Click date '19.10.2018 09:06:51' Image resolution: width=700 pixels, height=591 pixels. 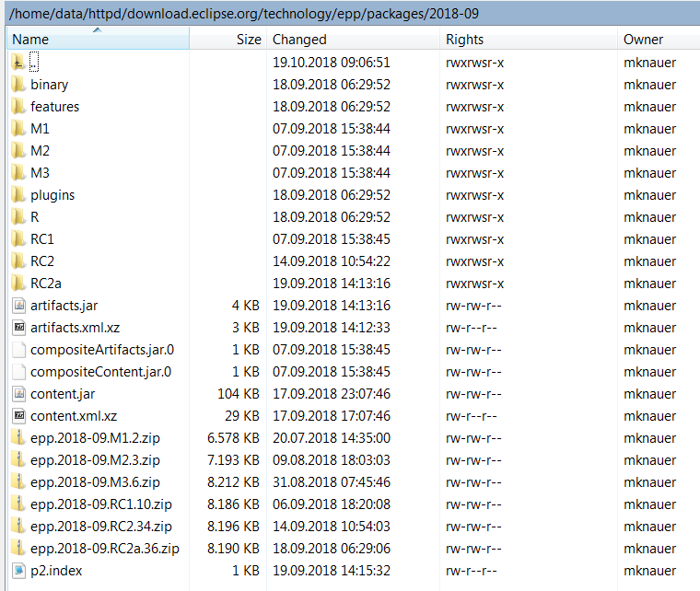[332, 62]
